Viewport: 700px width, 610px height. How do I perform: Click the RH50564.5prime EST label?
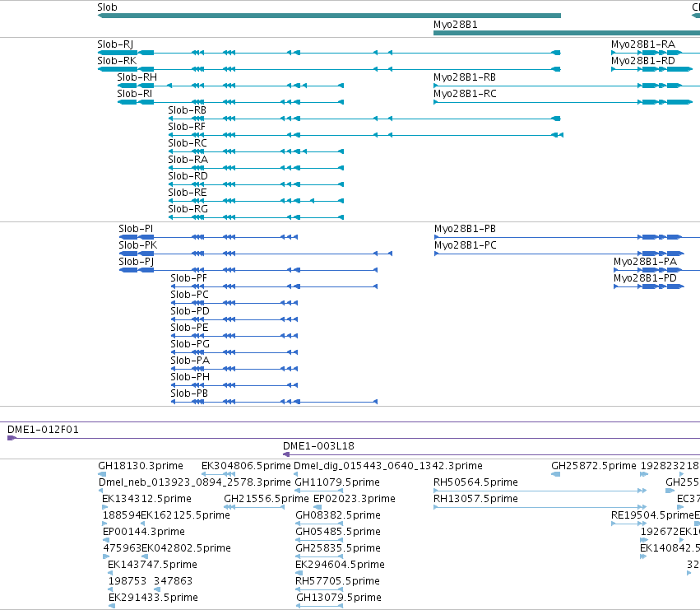(x=476, y=482)
